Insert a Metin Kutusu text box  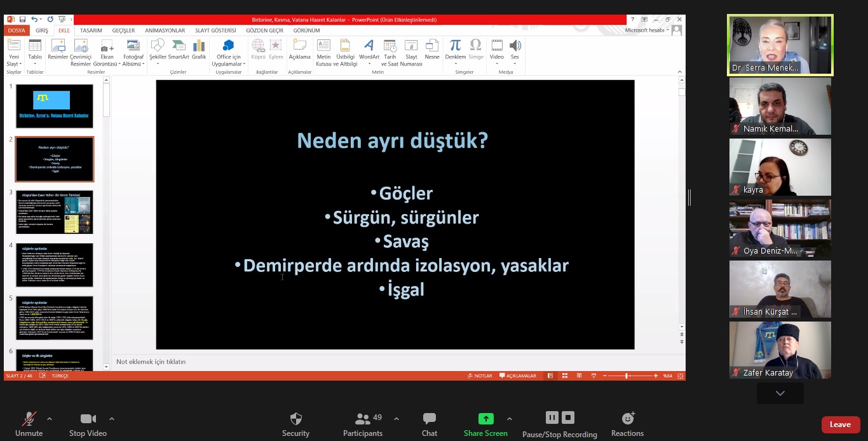tap(323, 50)
